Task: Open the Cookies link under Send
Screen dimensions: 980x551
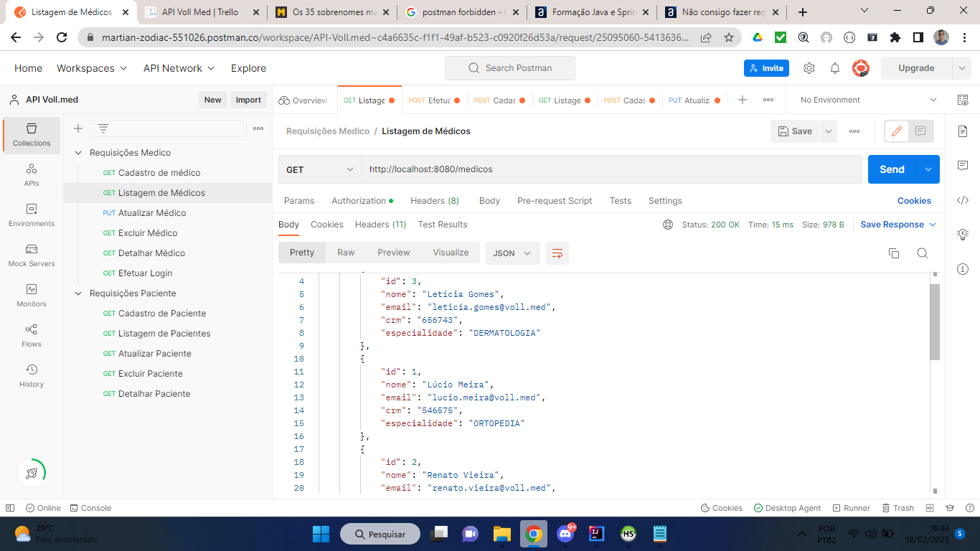Action: pyautogui.click(x=914, y=201)
